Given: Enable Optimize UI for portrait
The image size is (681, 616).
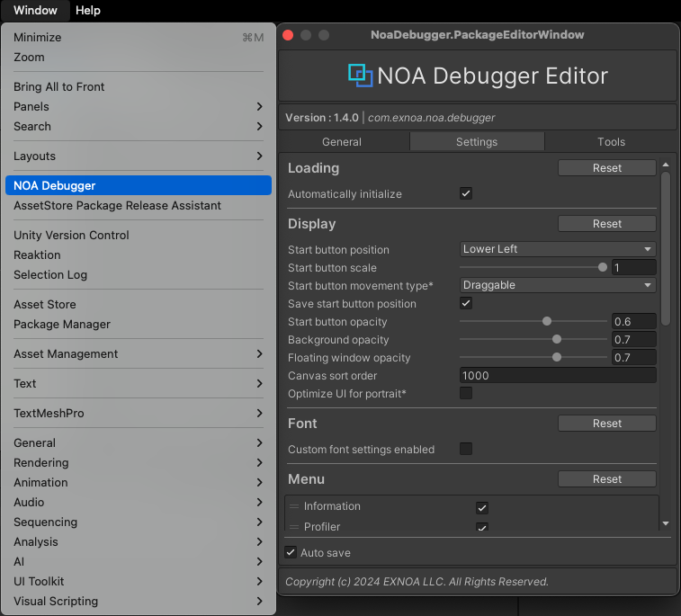Looking at the screenshot, I should point(466,393).
